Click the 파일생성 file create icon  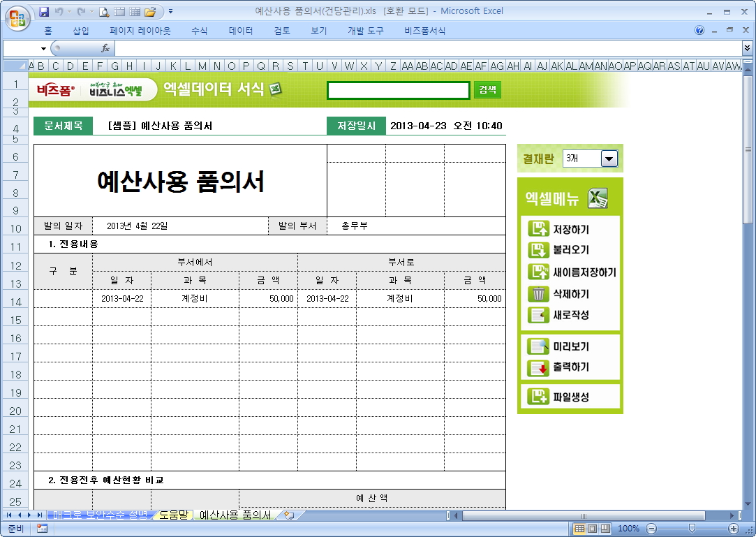538,396
